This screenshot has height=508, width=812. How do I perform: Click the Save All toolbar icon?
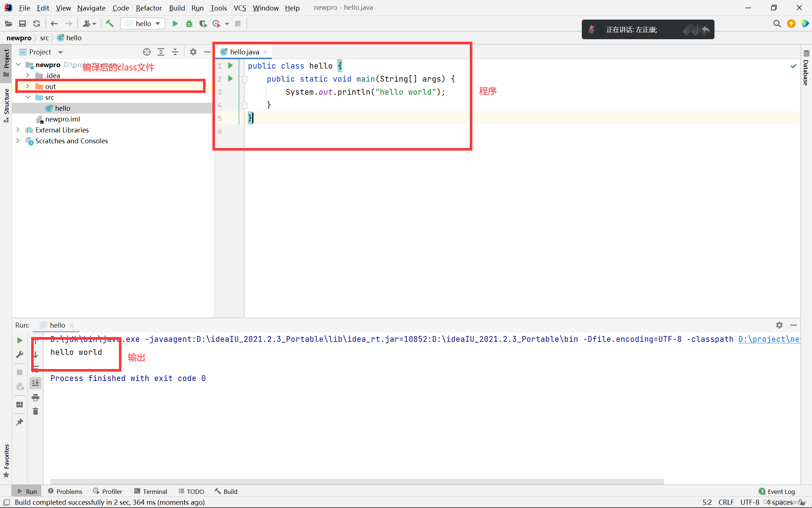[x=22, y=24]
